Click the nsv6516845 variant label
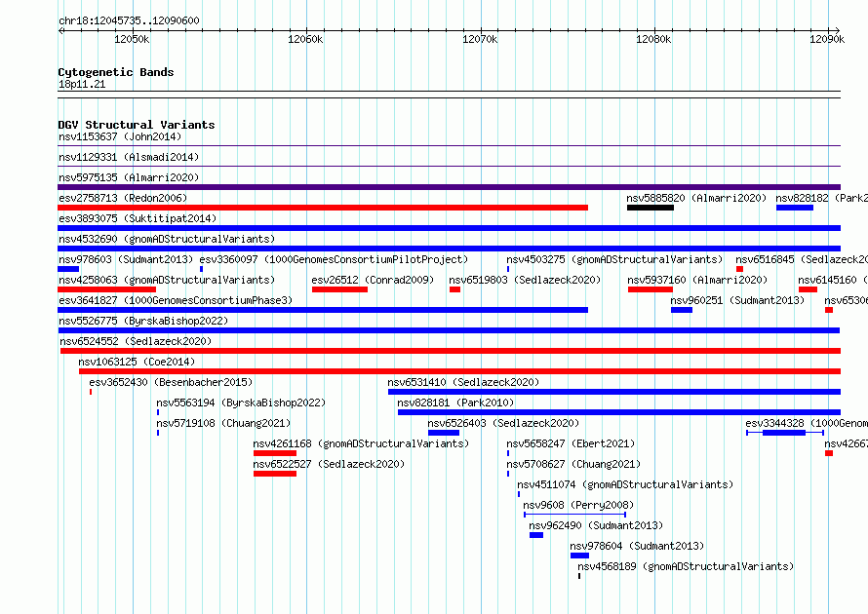Viewport: 868px width, 614px height. pyautogui.click(x=802, y=259)
